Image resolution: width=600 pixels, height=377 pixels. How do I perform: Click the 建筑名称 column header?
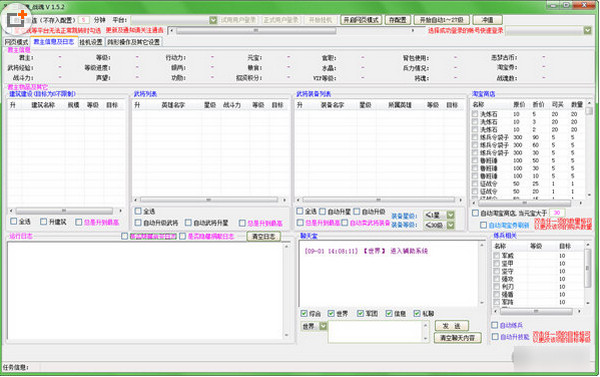pos(42,104)
